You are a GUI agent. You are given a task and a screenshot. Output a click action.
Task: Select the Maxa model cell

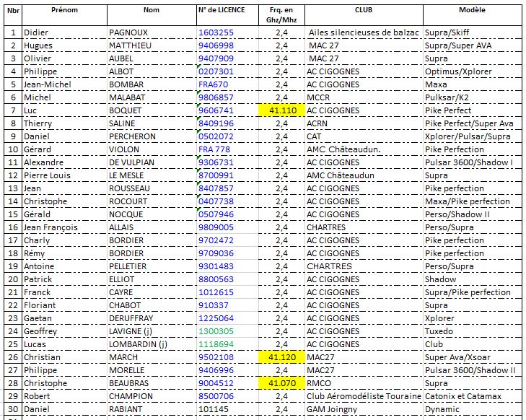(473, 84)
